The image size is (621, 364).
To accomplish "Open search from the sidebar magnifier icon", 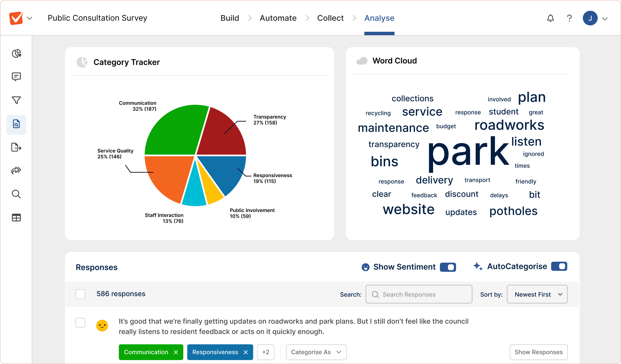I will pos(16,194).
